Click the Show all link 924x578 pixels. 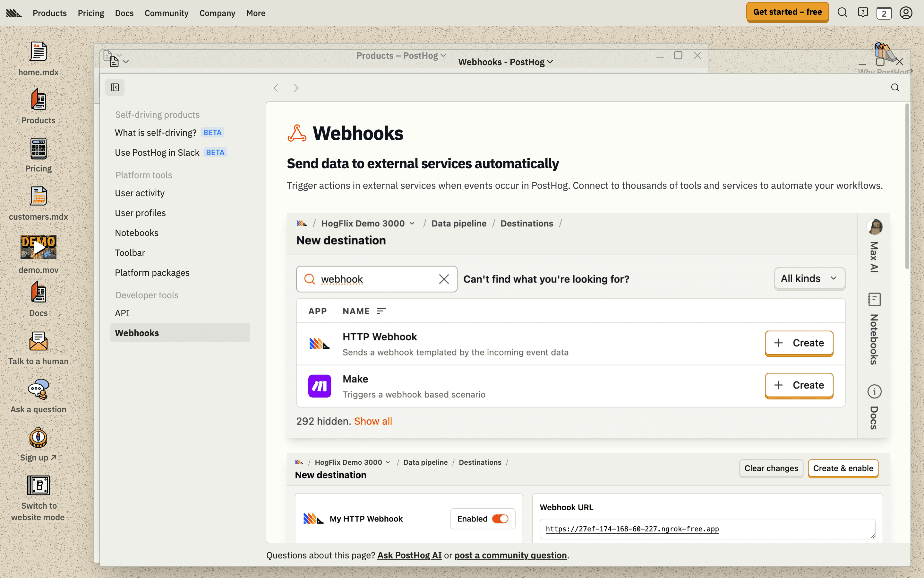pos(373,421)
